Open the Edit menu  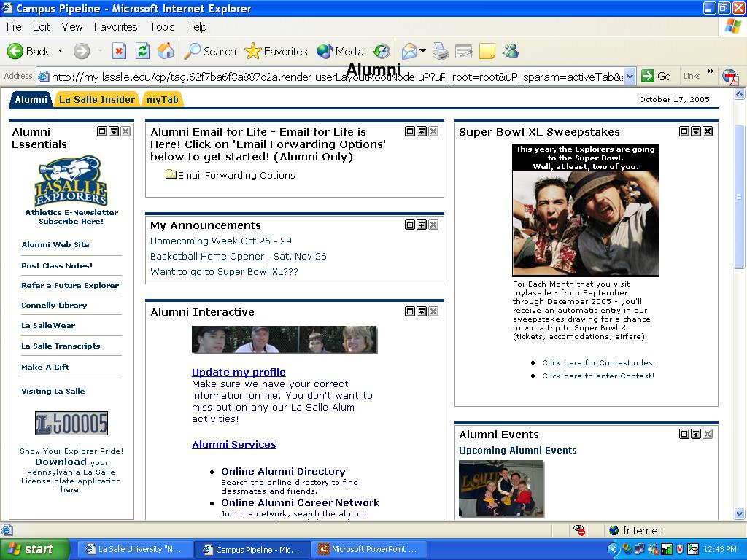point(42,27)
